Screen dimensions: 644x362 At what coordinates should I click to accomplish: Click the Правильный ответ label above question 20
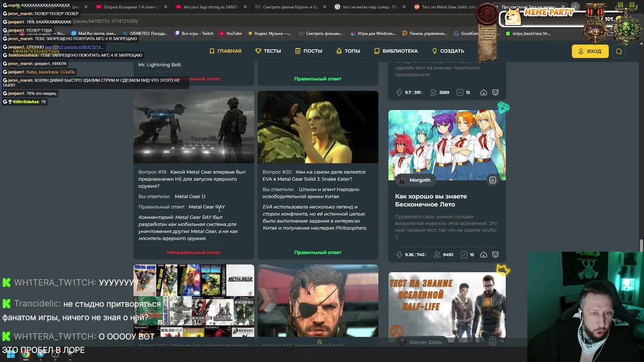[x=317, y=79]
